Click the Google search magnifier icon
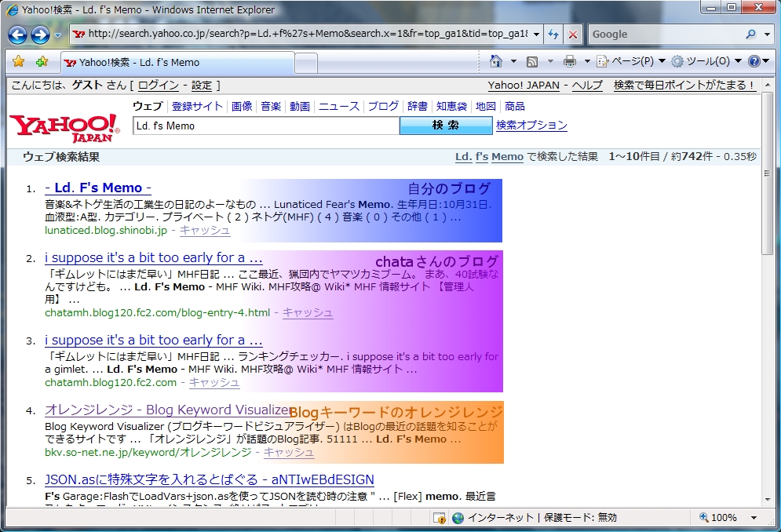 click(x=750, y=34)
